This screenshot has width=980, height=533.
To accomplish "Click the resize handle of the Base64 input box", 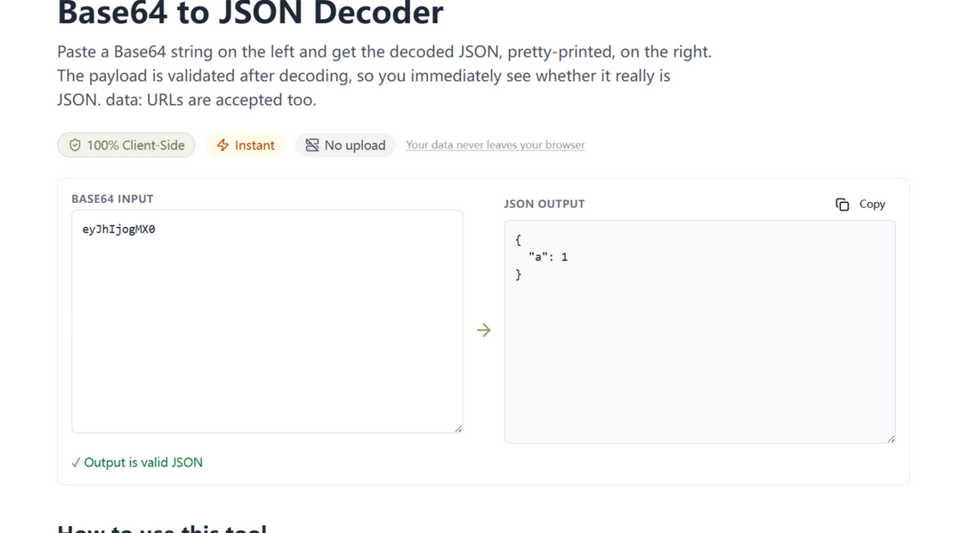I will pos(458,429).
